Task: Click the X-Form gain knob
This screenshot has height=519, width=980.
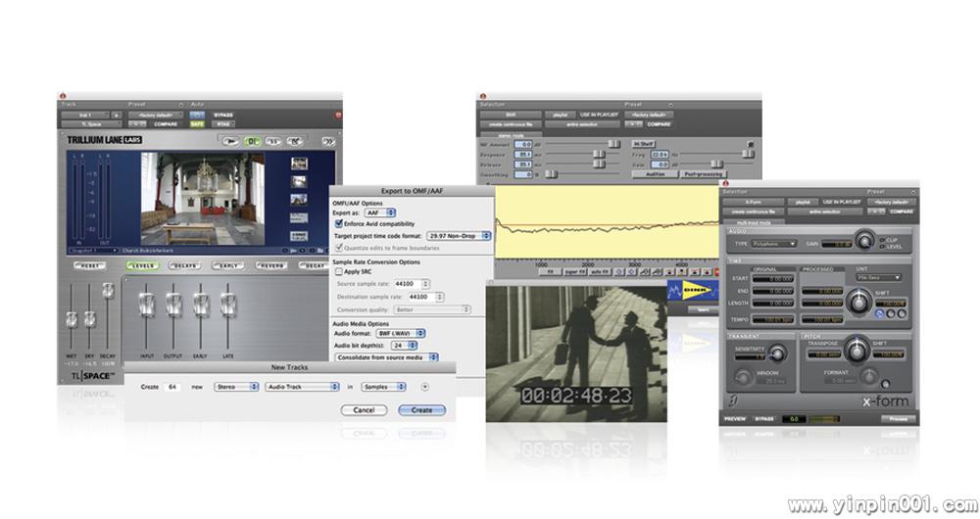Action: (863, 241)
